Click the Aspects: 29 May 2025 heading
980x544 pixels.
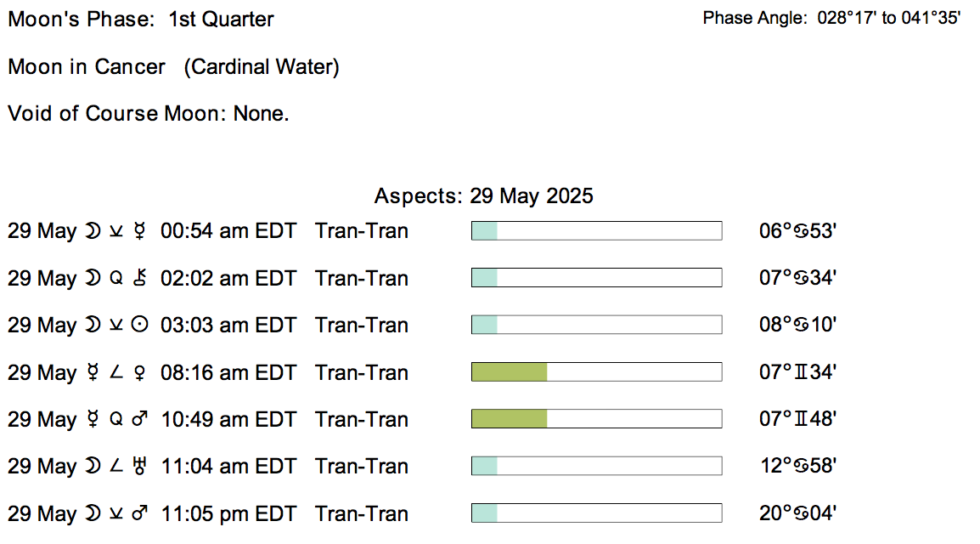[x=483, y=196]
